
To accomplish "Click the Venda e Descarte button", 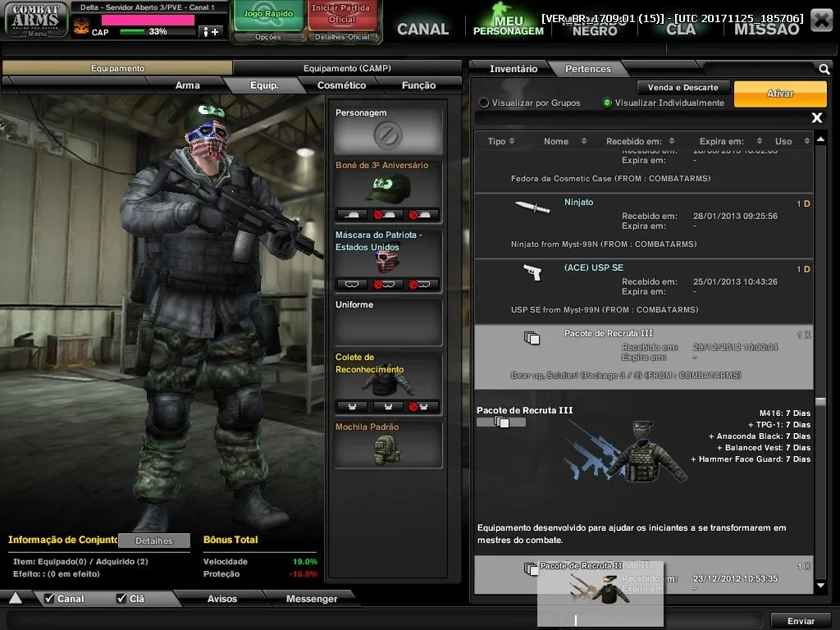I will pos(683,87).
